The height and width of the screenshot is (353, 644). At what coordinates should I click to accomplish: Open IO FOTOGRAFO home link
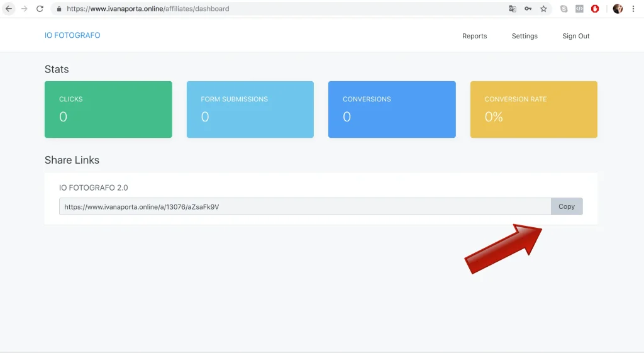click(x=72, y=35)
